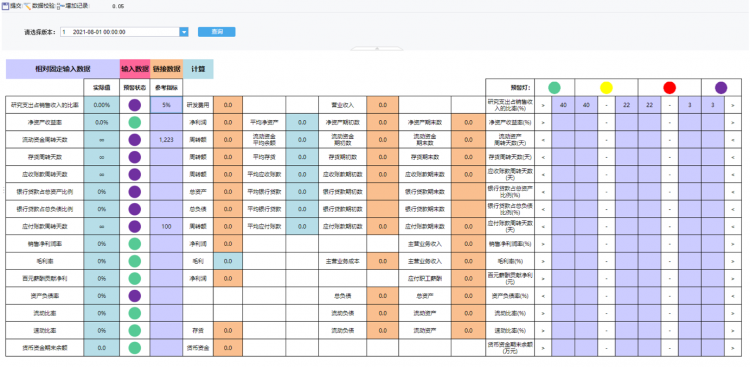The width and height of the screenshot is (750, 367).
Task: Select the 1,223 reference value cell
Action: coord(166,140)
